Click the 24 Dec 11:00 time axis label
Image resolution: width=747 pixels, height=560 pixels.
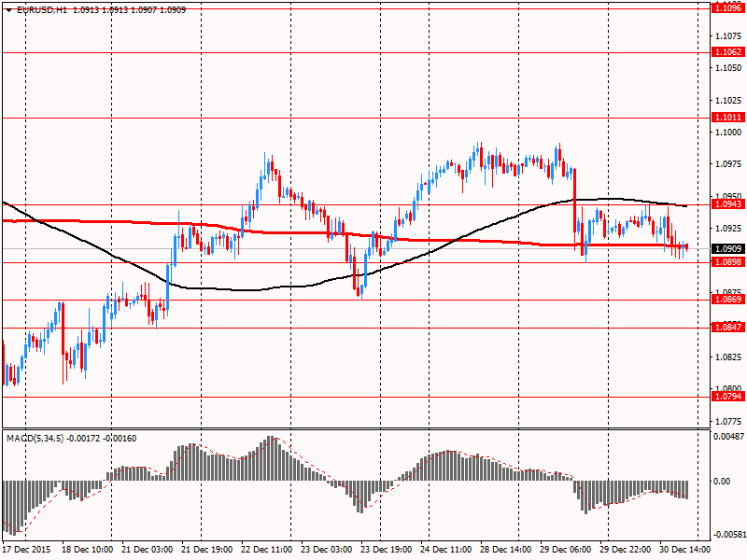pos(446,549)
